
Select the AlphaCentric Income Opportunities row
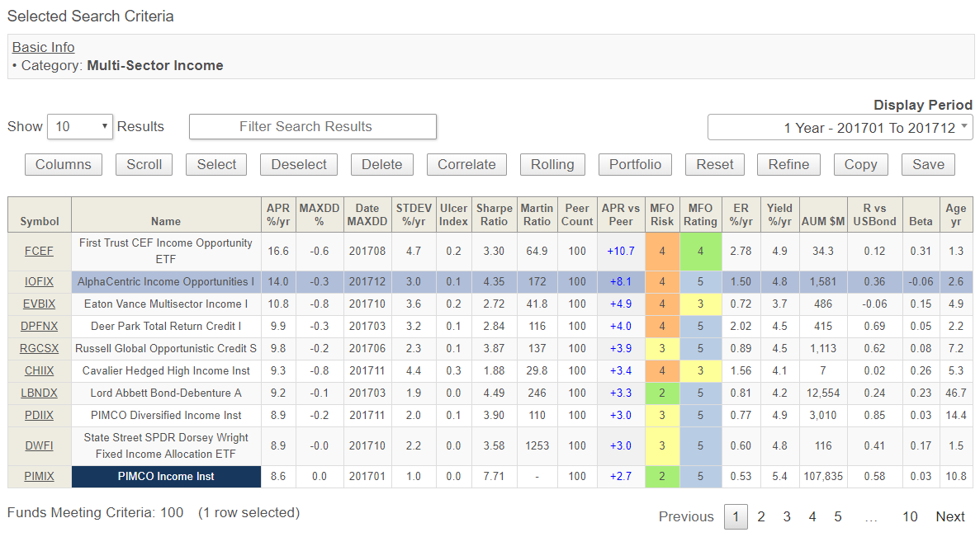166,281
